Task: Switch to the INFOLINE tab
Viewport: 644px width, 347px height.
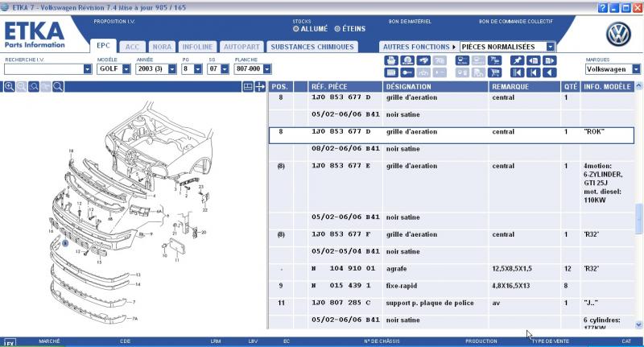Action: click(x=197, y=47)
